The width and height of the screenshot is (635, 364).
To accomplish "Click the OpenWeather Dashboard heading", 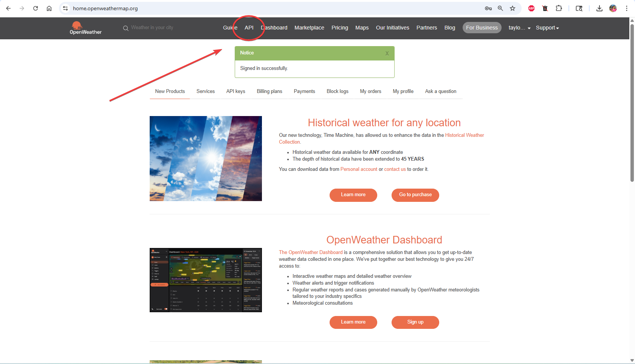I will [384, 240].
